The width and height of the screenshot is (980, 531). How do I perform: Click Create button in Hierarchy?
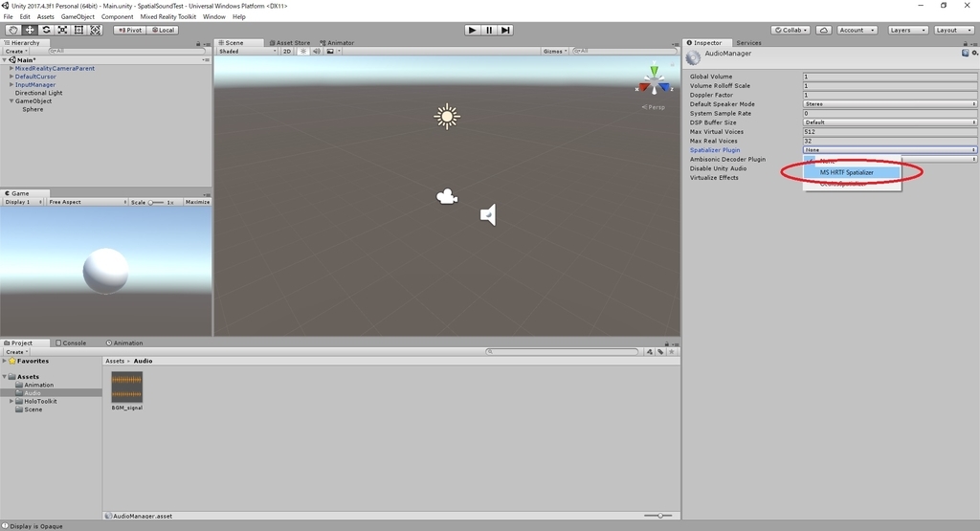coord(15,52)
